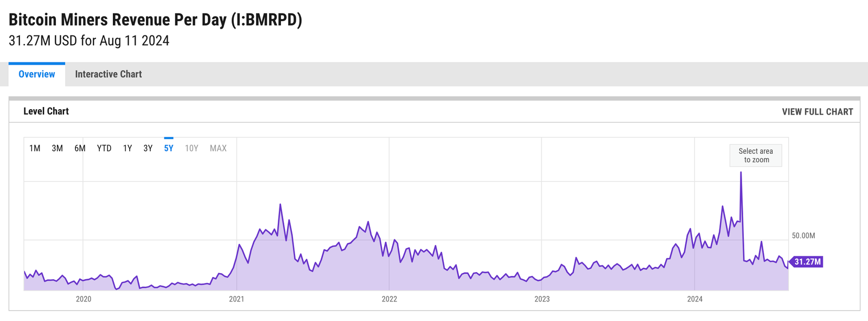Click the 2020 x-axis label
The image size is (868, 321).
(84, 299)
